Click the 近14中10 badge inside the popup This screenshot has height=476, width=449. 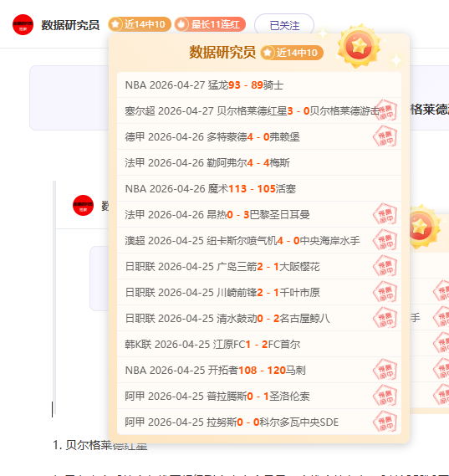click(x=292, y=53)
